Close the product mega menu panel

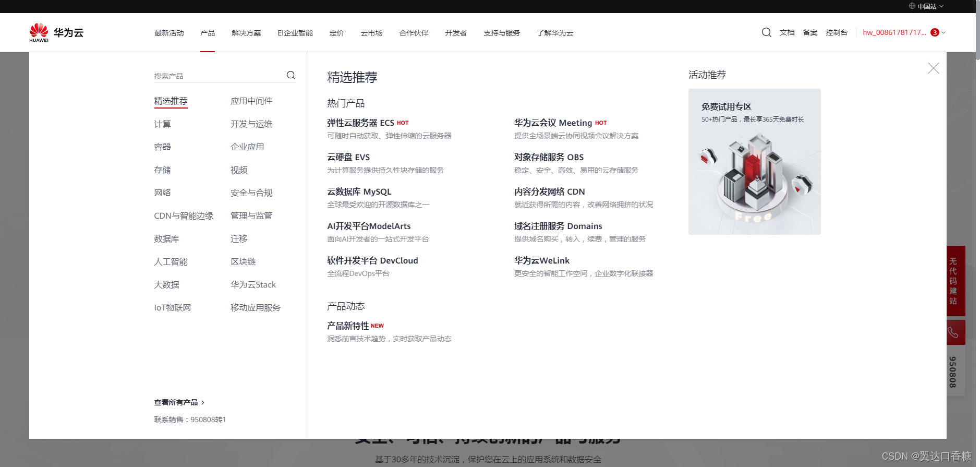(x=933, y=68)
